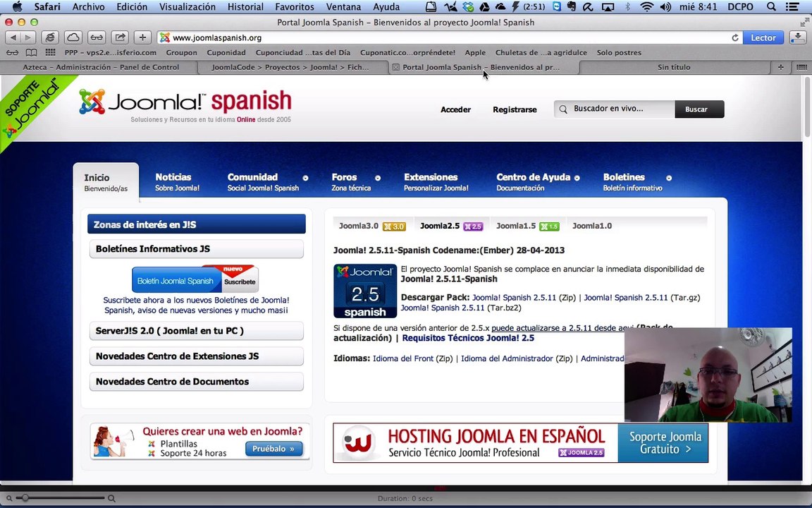This screenshot has height=508, width=812.
Task: Open iCloud tabs cloud icon
Action: point(73,37)
